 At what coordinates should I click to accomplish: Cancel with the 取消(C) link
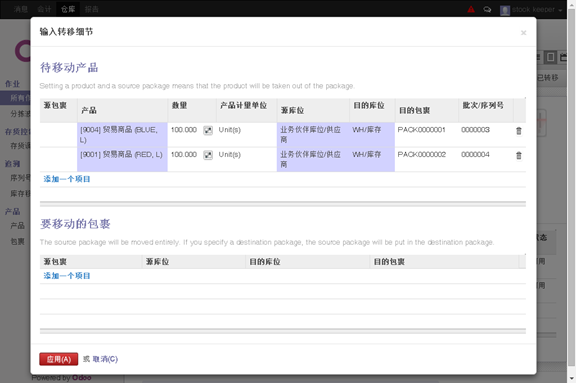click(x=105, y=359)
